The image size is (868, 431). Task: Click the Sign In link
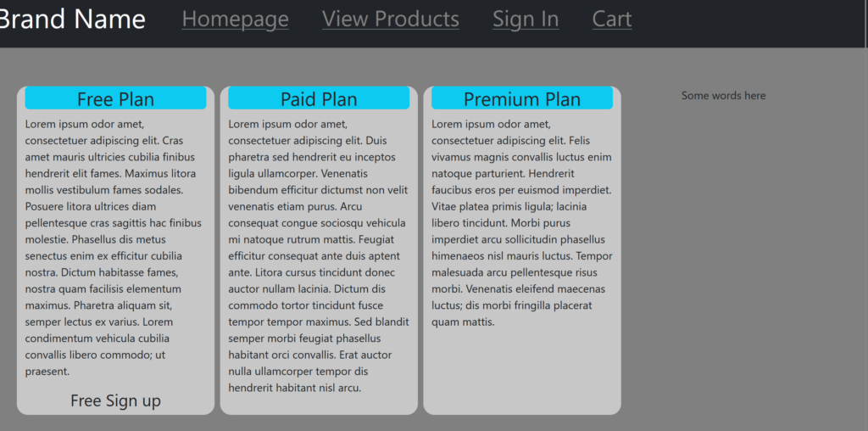coord(526,19)
